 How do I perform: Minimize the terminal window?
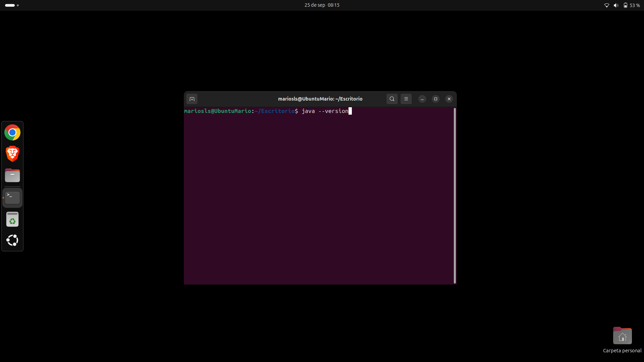pyautogui.click(x=422, y=99)
